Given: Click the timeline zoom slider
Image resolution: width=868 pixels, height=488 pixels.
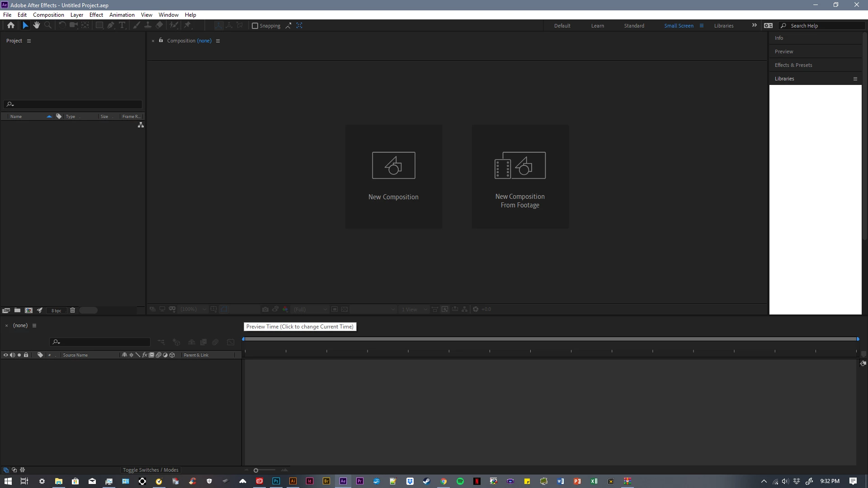Looking at the screenshot, I should click(x=256, y=470).
